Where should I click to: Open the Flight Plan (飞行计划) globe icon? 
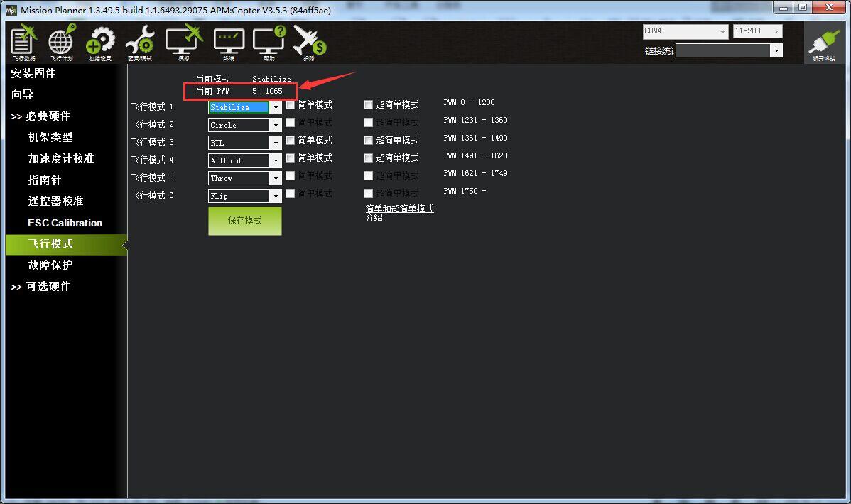(x=61, y=43)
